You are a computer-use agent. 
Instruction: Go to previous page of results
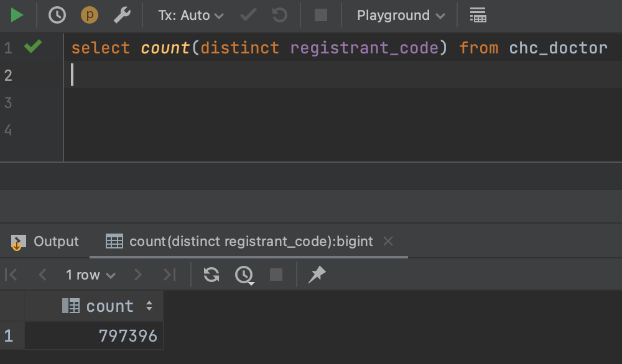coord(42,275)
